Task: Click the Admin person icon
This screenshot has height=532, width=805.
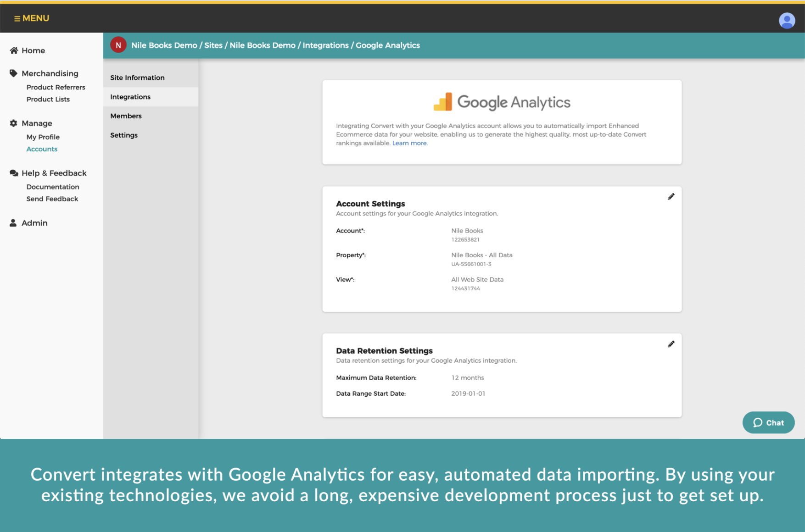Action: point(13,223)
